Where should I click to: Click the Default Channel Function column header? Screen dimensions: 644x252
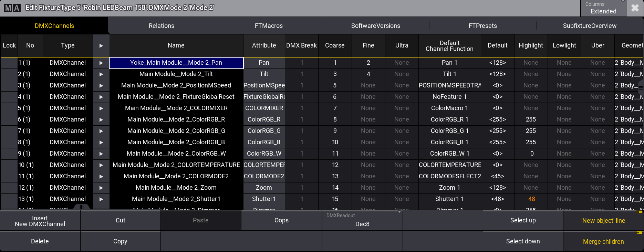(x=449, y=46)
